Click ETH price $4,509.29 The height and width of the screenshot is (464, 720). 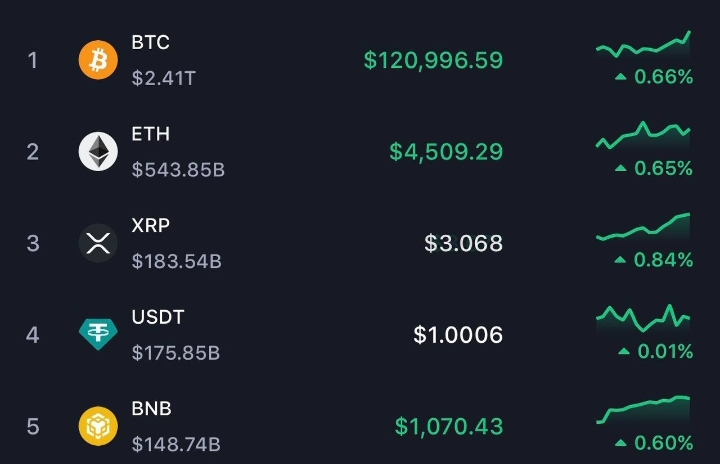click(446, 152)
